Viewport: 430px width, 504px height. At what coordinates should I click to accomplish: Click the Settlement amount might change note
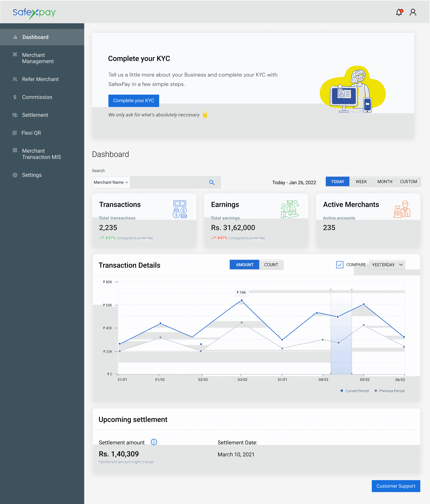coord(126,462)
